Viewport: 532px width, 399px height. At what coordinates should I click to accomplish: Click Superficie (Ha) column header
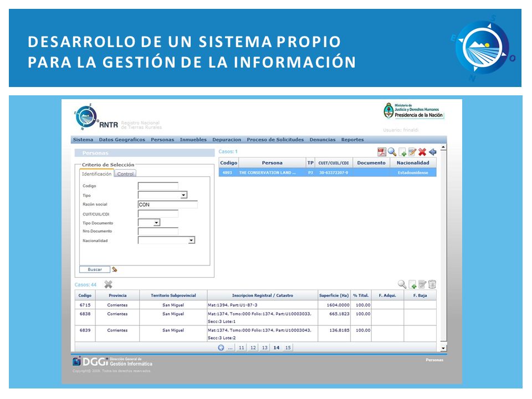pyautogui.click(x=334, y=295)
